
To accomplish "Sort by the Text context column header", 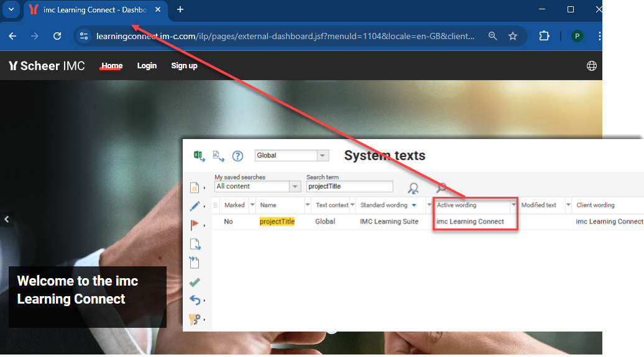I will [x=332, y=205].
